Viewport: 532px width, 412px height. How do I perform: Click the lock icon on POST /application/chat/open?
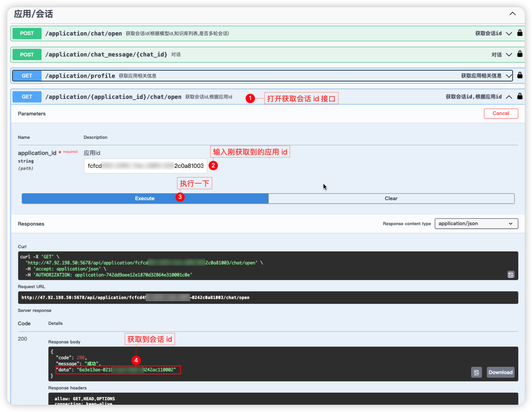click(x=519, y=33)
